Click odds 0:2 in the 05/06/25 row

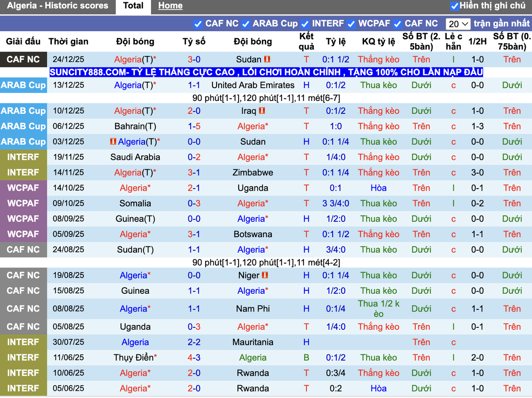click(x=336, y=388)
